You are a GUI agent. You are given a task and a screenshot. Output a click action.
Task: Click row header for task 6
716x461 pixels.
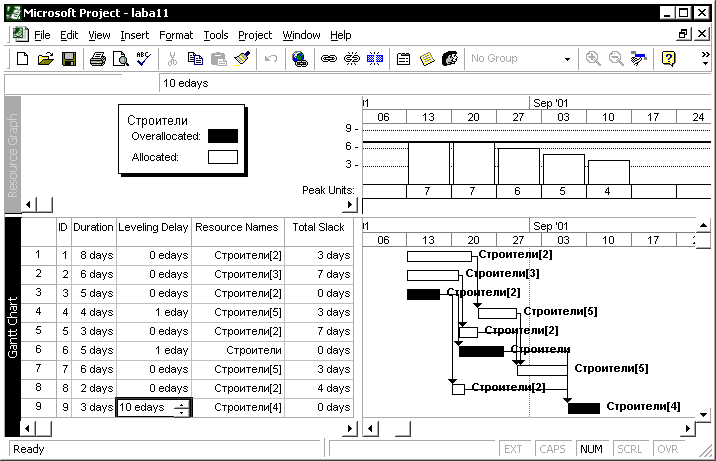(38, 350)
